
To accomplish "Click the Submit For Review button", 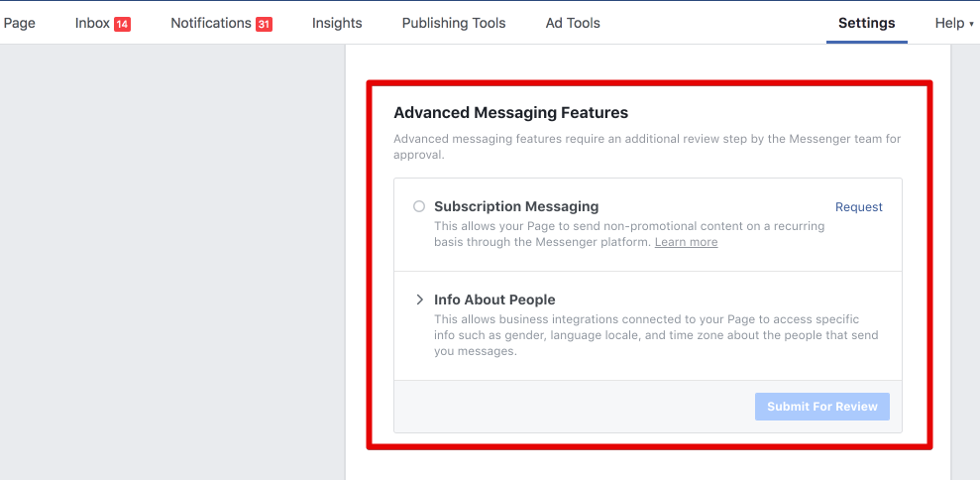I will click(x=821, y=407).
